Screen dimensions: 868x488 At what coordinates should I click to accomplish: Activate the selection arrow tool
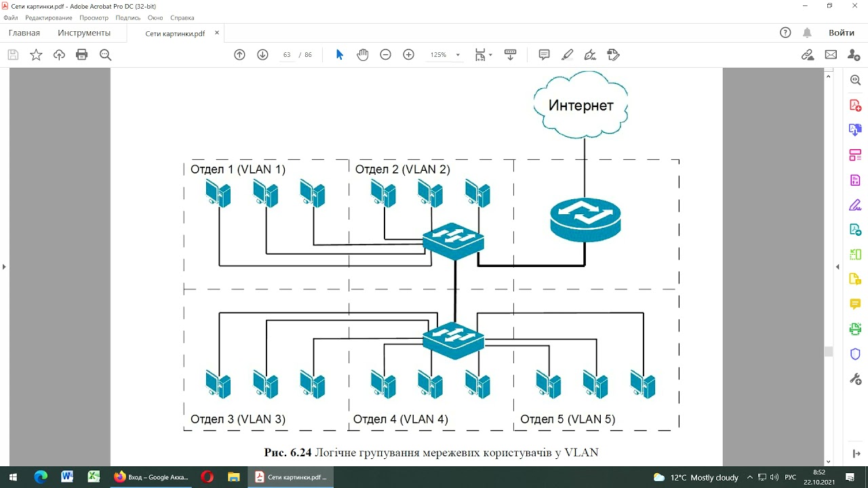pos(340,55)
